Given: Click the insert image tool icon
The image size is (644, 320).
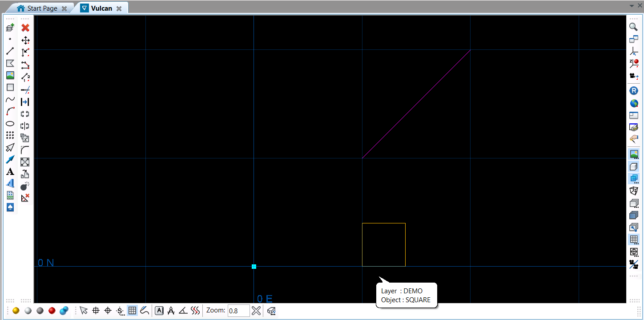Looking at the screenshot, I should (10, 75).
